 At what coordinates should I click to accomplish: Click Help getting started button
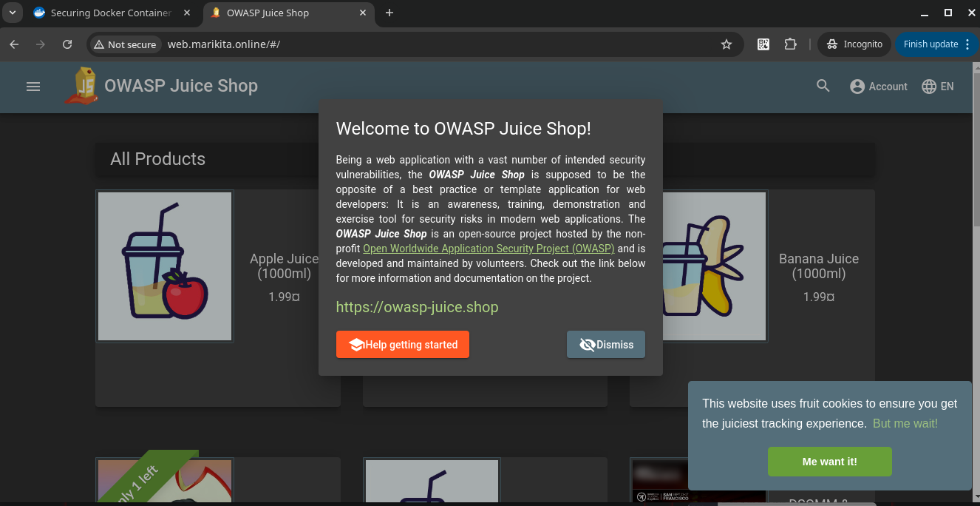(x=403, y=345)
